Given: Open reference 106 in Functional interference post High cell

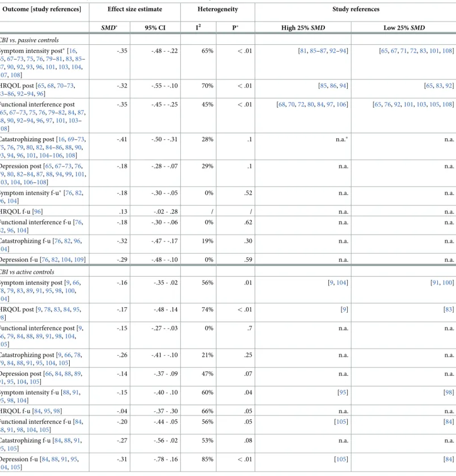Looking at the screenshot, I should [x=341, y=104].
